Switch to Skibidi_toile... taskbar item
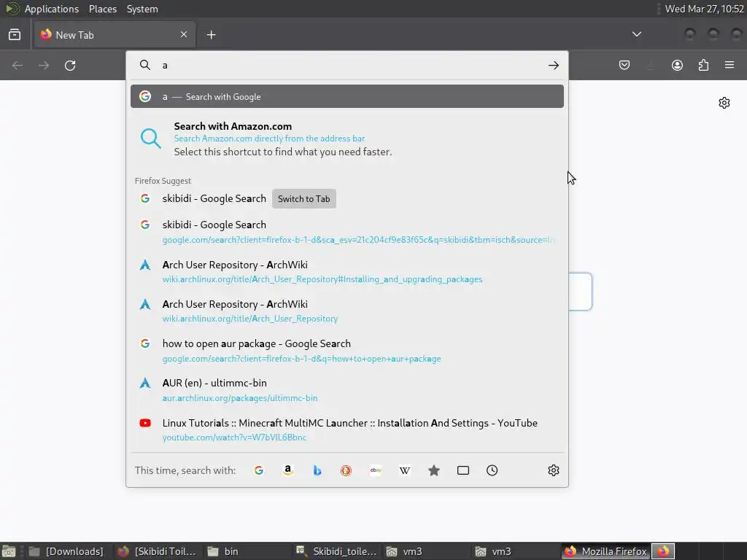Image resolution: width=747 pixels, height=560 pixels. [x=336, y=551]
